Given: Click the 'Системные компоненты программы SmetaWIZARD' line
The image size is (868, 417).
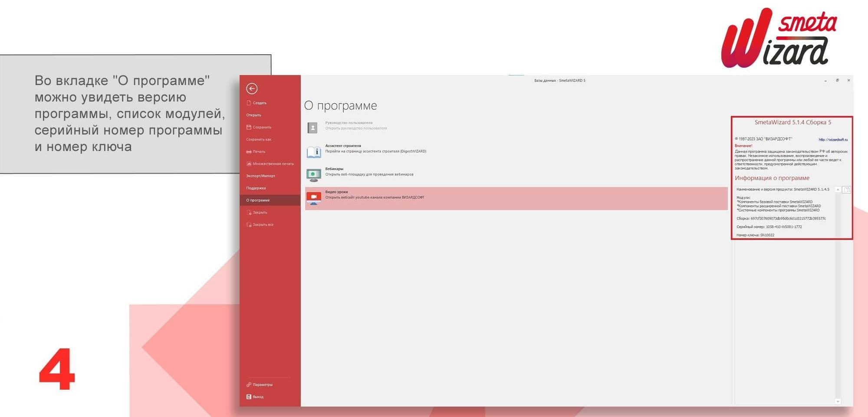Looking at the screenshot, I should pos(778,210).
